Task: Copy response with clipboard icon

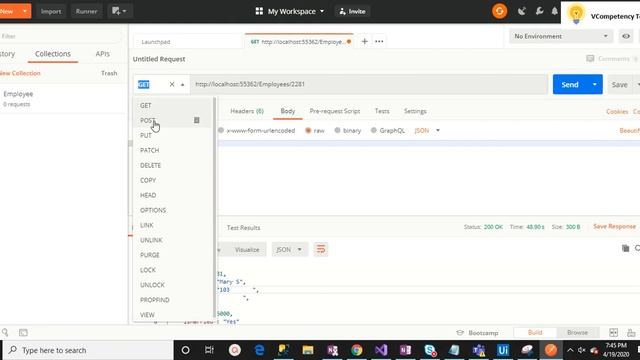Action: 625,248
